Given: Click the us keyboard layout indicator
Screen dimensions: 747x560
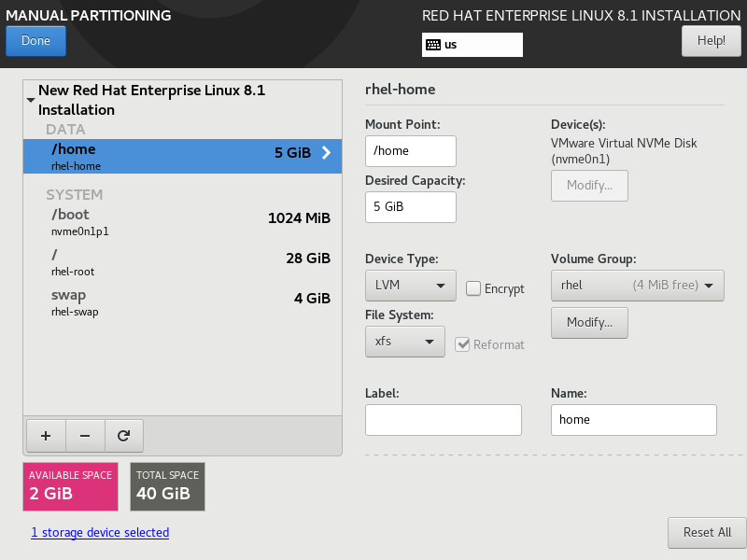Looking at the screenshot, I should [472, 45].
